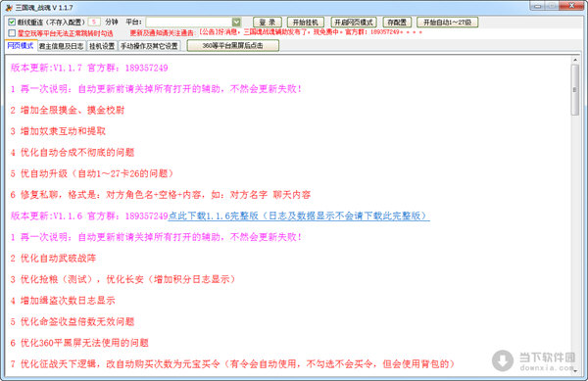Click the 360等平台黑屏后点击 button

tap(233, 46)
